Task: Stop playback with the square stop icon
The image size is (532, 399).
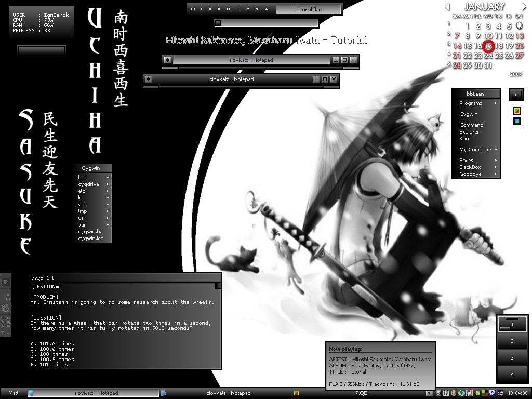Action: pos(219,9)
